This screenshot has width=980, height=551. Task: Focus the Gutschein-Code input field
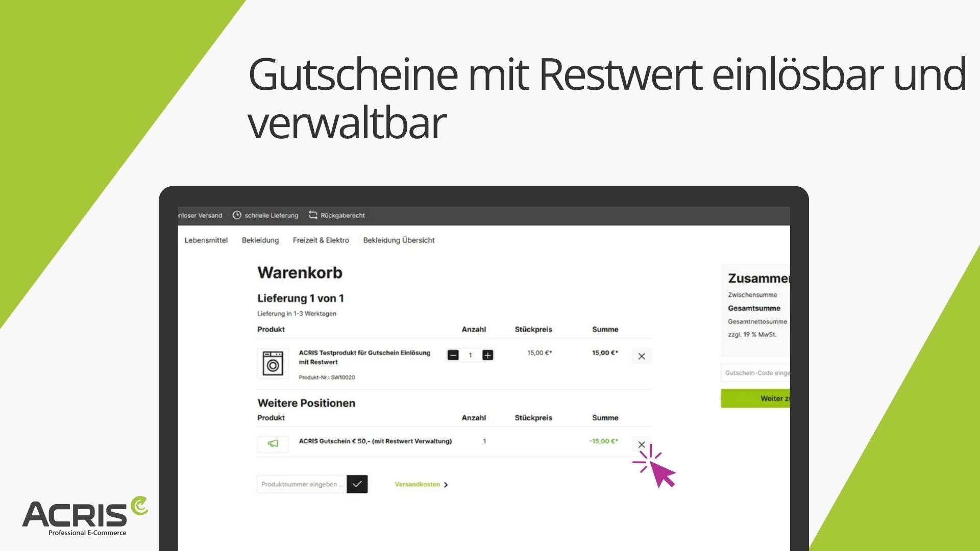click(x=755, y=373)
